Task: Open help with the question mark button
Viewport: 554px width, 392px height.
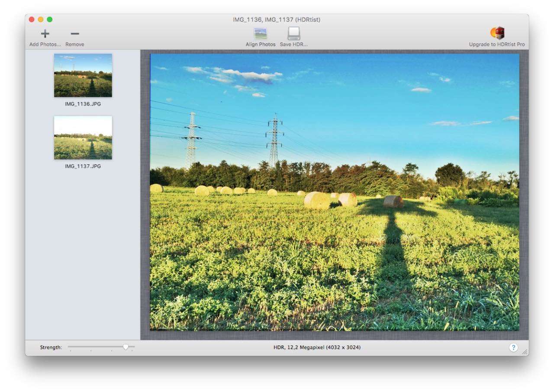Action: click(513, 347)
